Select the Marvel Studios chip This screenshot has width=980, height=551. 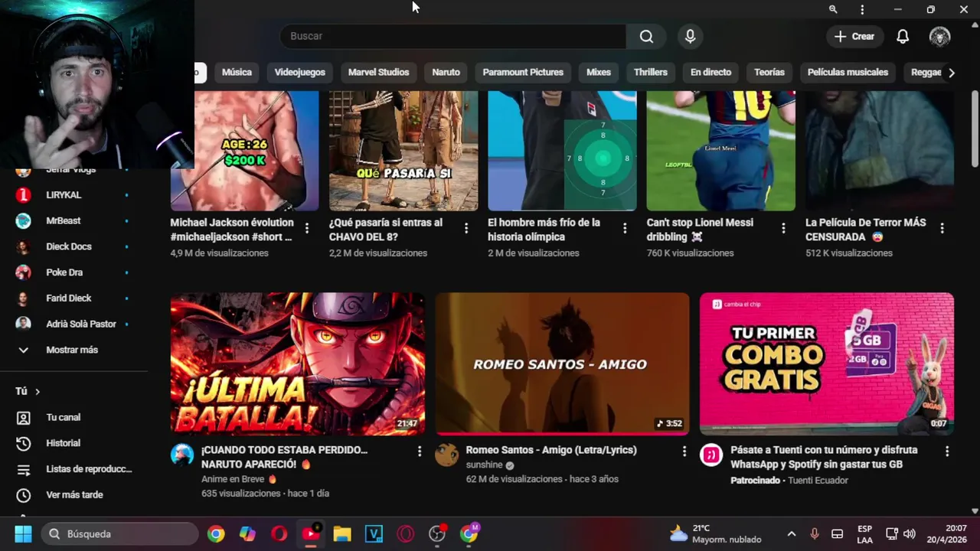[x=378, y=72]
